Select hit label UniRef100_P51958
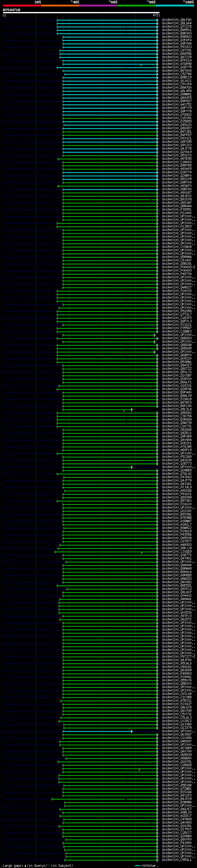 [x=177, y=311]
